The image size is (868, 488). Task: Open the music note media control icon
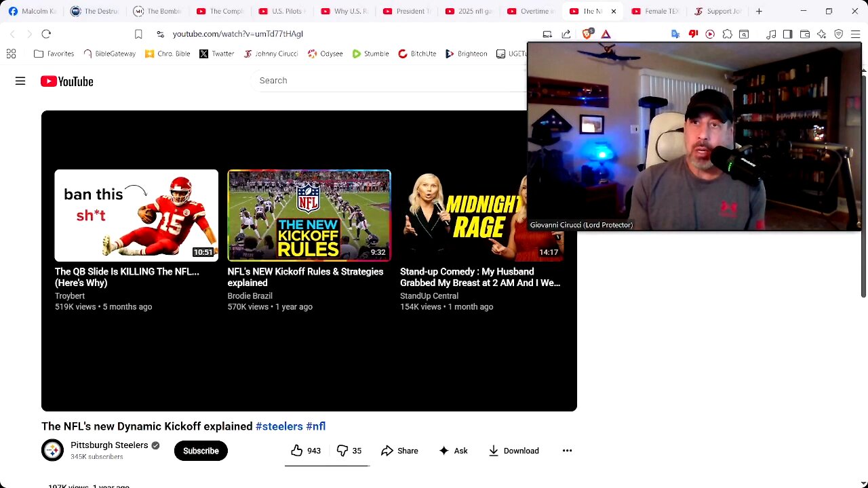(x=771, y=34)
